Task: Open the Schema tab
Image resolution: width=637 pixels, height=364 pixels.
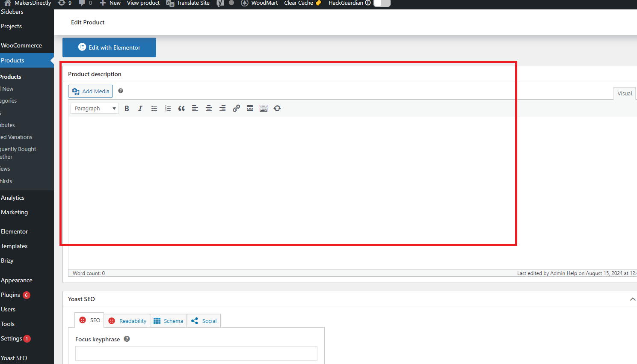Action: tap(168, 321)
